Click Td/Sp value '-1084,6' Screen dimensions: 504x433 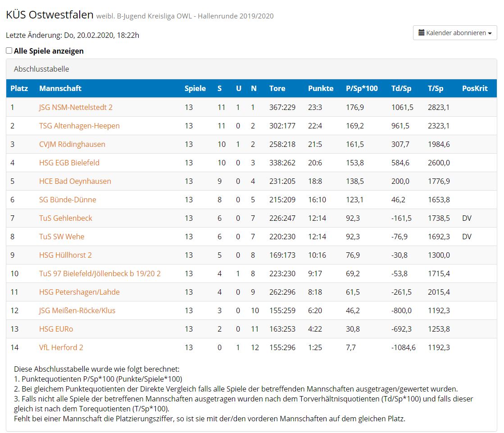[404, 347]
